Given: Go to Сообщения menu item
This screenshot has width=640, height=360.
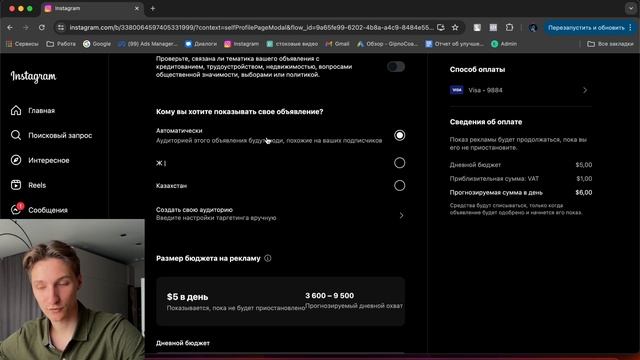Looking at the screenshot, I should click(x=48, y=210).
